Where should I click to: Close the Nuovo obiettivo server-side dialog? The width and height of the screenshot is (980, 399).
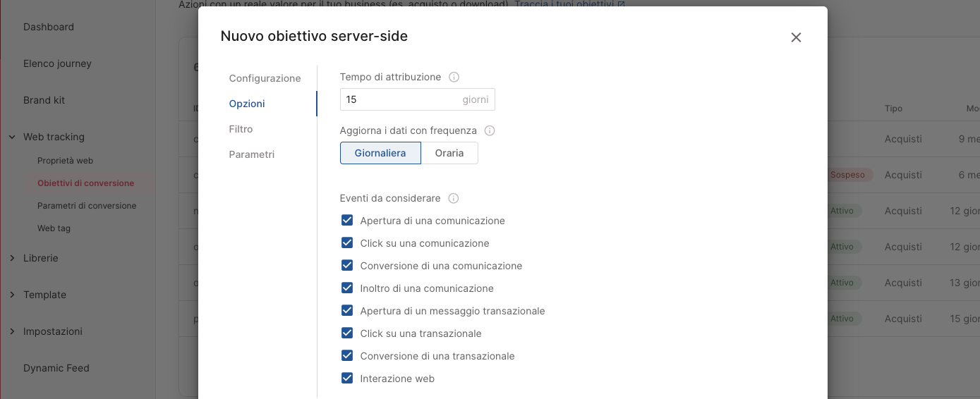[796, 37]
